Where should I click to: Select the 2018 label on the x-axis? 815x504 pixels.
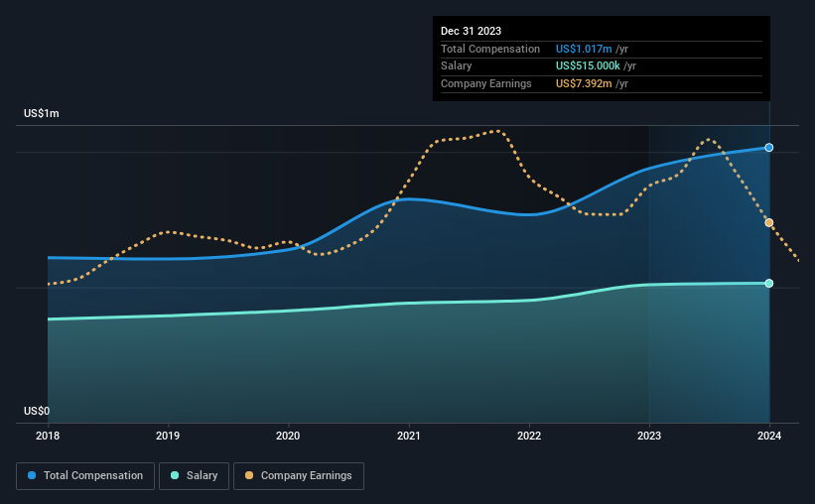pyautogui.click(x=48, y=436)
